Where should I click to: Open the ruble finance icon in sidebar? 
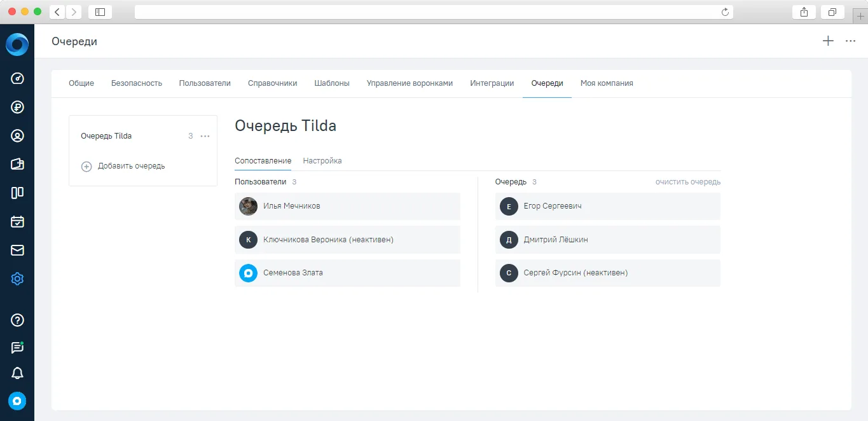pyautogui.click(x=17, y=107)
